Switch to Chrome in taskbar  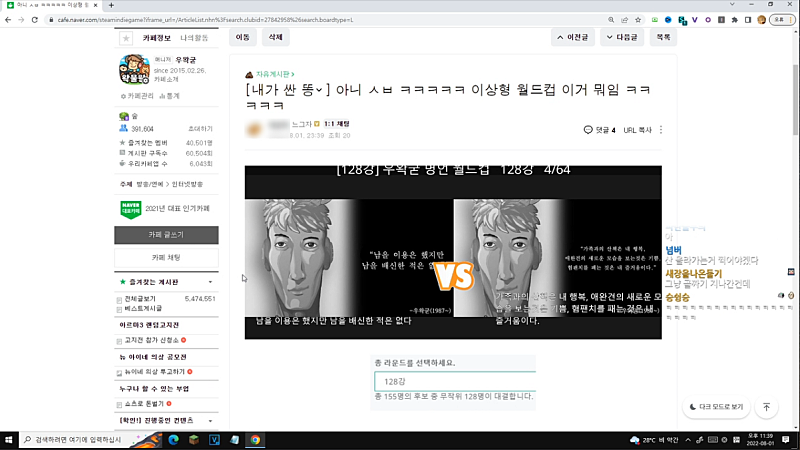click(x=255, y=440)
